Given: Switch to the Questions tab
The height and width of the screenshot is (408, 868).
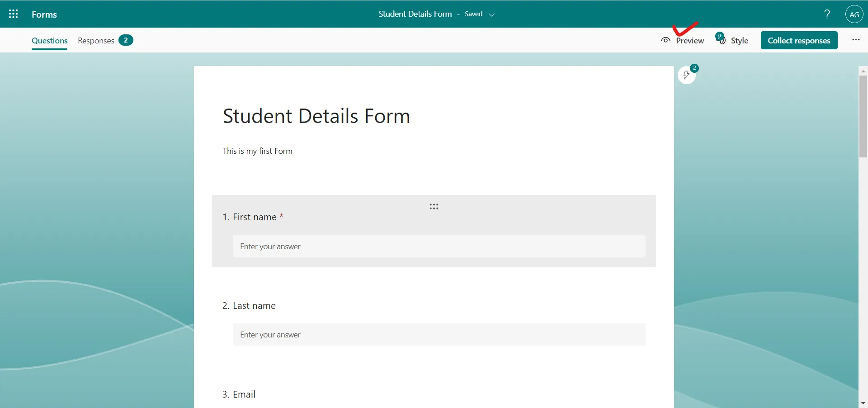Looking at the screenshot, I should (x=49, y=41).
